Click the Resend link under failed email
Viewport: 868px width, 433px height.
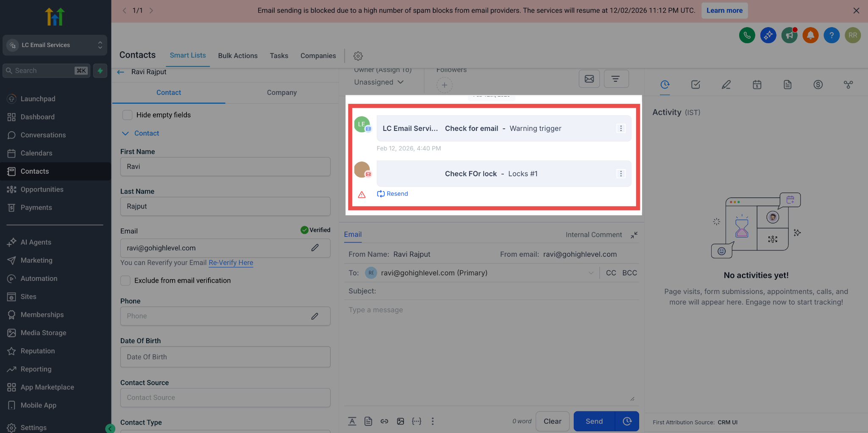click(x=392, y=194)
